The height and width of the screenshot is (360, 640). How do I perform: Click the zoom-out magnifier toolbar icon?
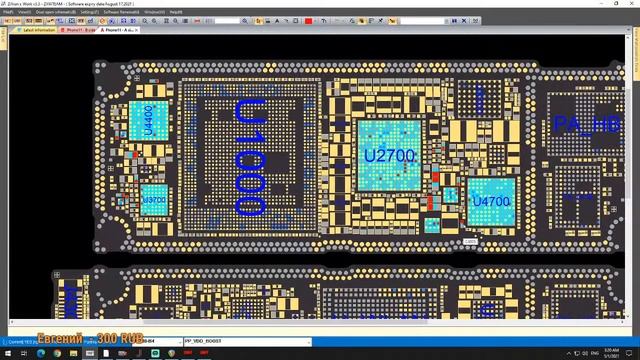point(154,21)
